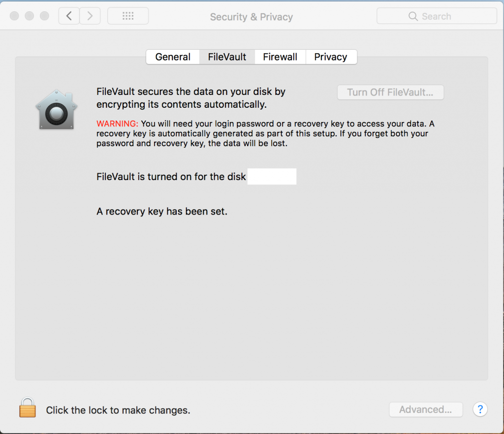Screen dimensions: 504x434
Task: Focus the Search input field
Action: (437, 16)
